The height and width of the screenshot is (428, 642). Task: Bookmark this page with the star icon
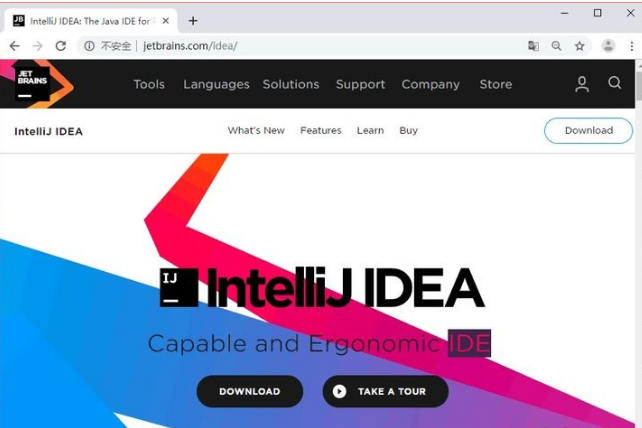(x=579, y=46)
